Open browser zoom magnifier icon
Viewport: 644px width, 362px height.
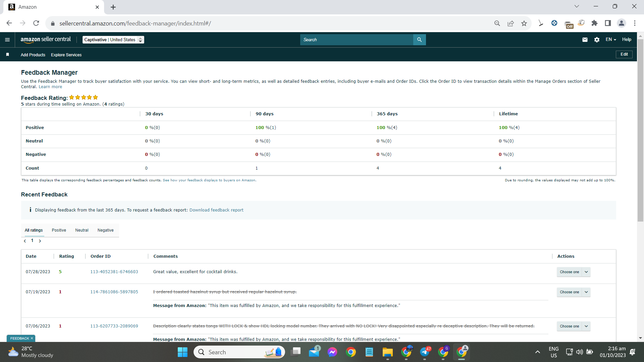[x=497, y=23]
